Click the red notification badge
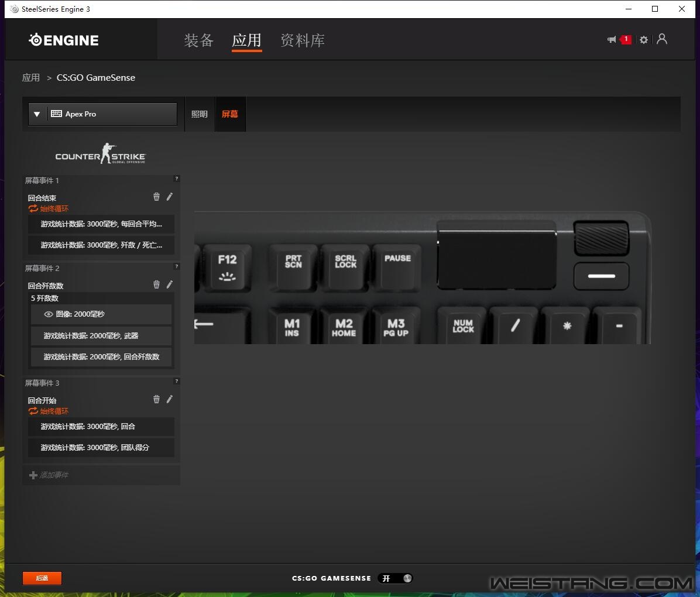The image size is (700, 597). point(626,39)
